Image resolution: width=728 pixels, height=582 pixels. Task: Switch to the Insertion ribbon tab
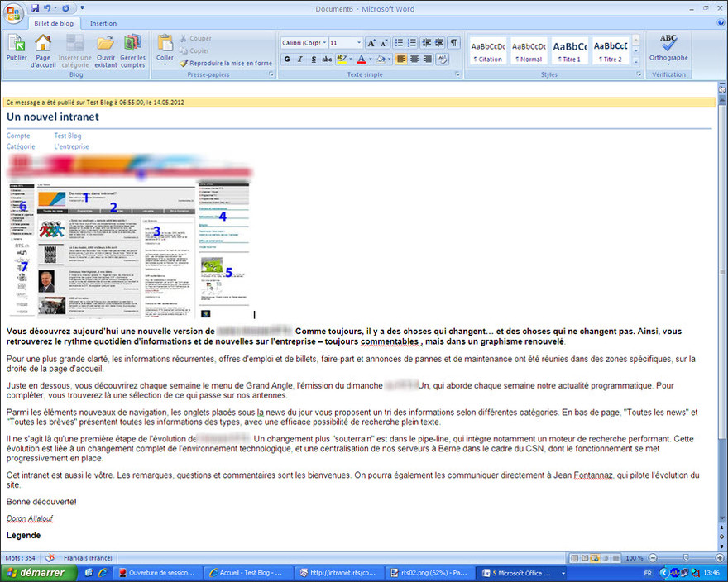coord(103,24)
